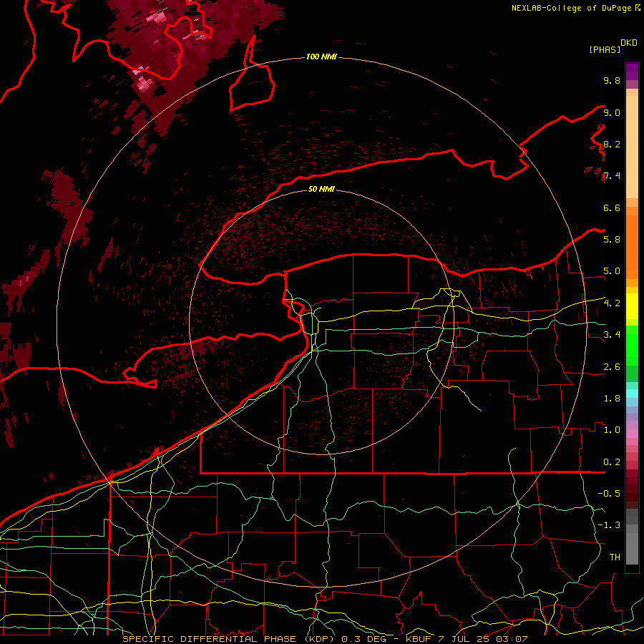644x644 pixels.
Task: Click the -0.5 value on the color scale
Action: [609, 493]
